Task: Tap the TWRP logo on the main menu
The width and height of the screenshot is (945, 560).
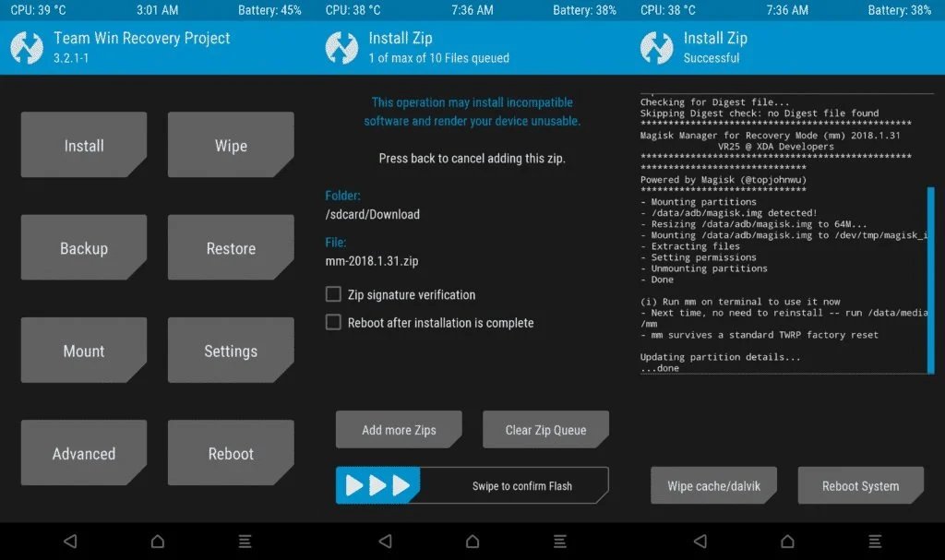Action: coord(27,45)
